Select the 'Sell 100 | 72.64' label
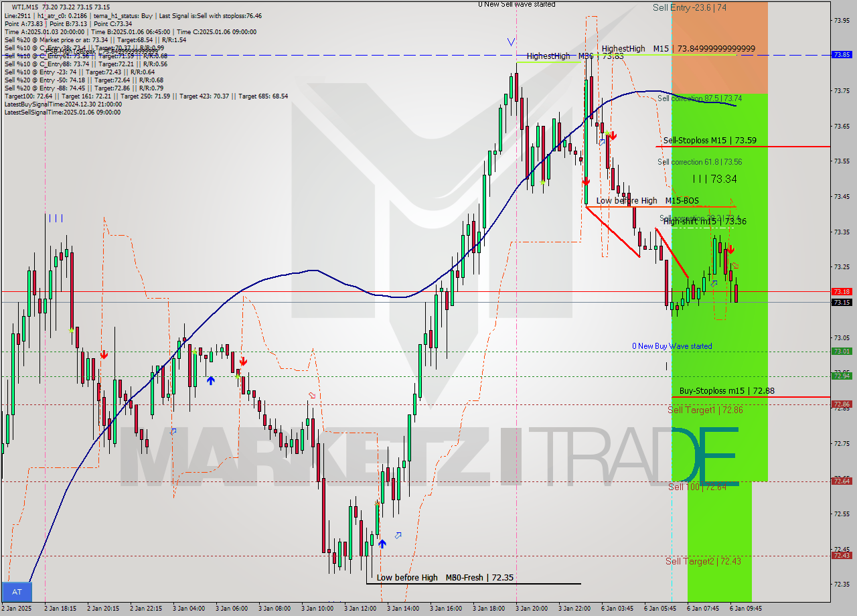The width and height of the screenshot is (857, 616). pos(697,487)
